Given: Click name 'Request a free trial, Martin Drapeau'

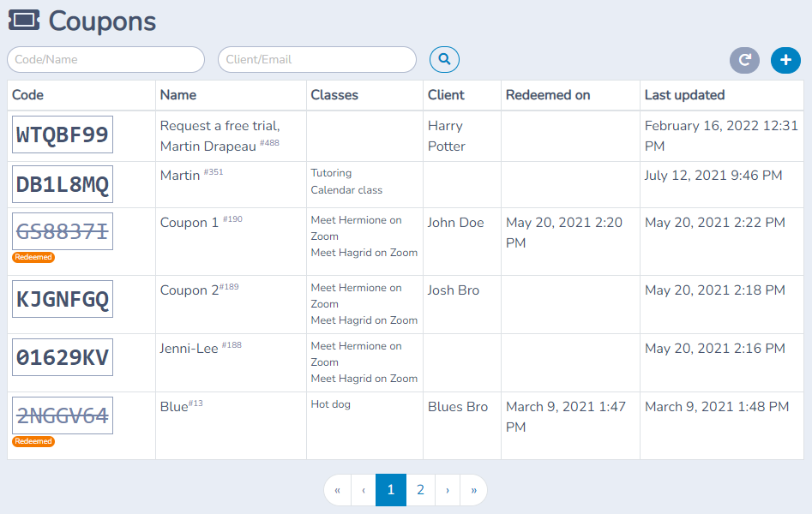Looking at the screenshot, I should [x=220, y=136].
